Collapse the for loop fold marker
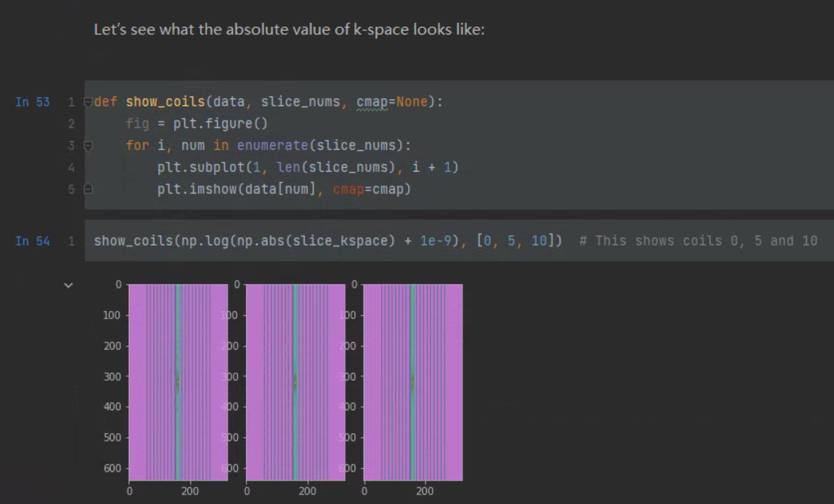This screenshot has width=834, height=504. click(x=88, y=146)
